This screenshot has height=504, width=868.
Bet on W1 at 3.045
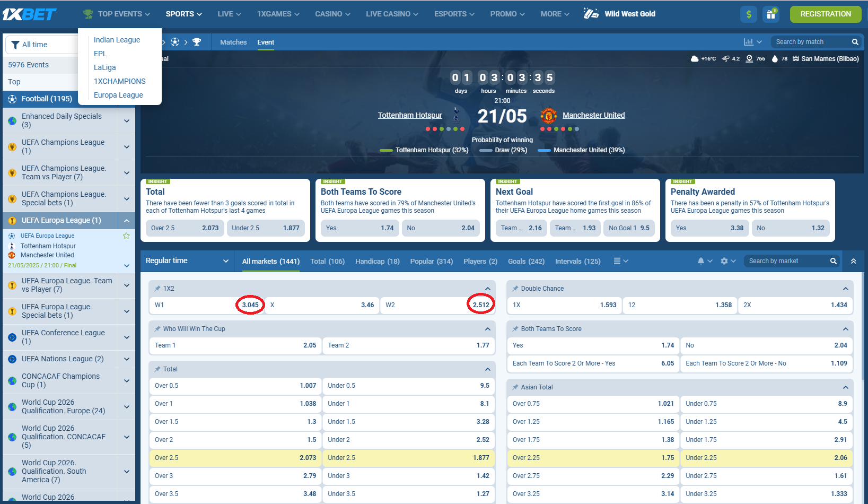pyautogui.click(x=207, y=305)
